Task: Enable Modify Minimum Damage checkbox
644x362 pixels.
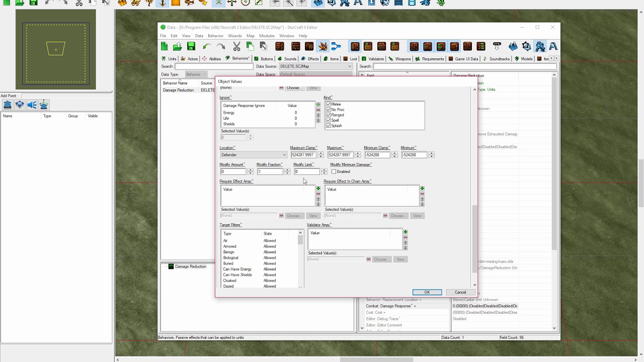Action: coord(334,171)
